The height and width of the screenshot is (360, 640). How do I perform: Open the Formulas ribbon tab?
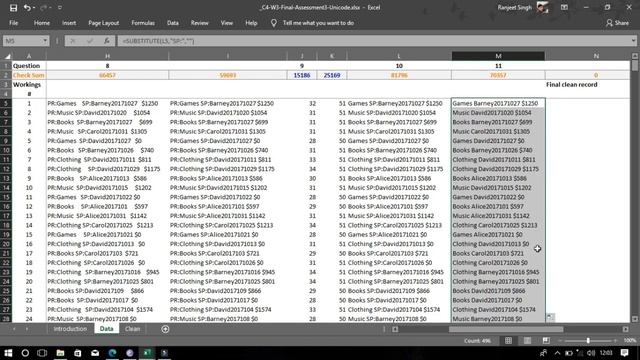[143, 23]
